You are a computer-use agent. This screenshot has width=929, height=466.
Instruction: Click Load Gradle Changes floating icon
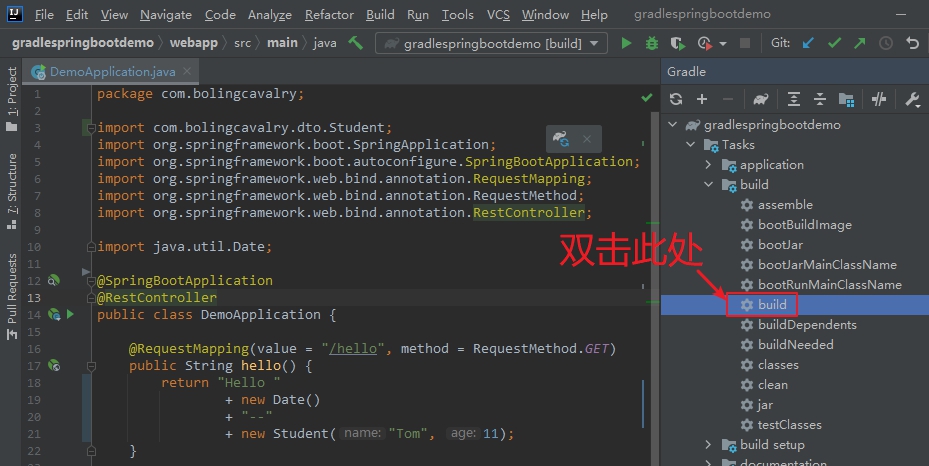coord(560,139)
